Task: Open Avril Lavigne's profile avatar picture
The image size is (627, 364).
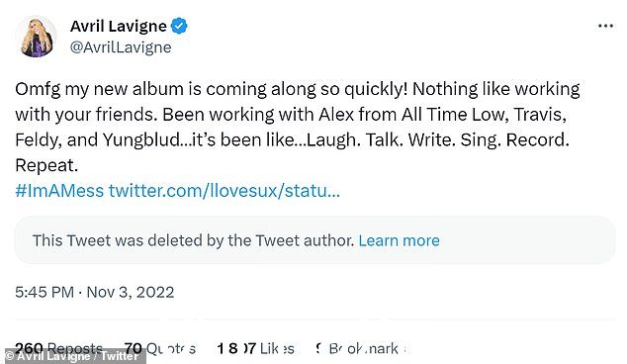Action: click(36, 37)
